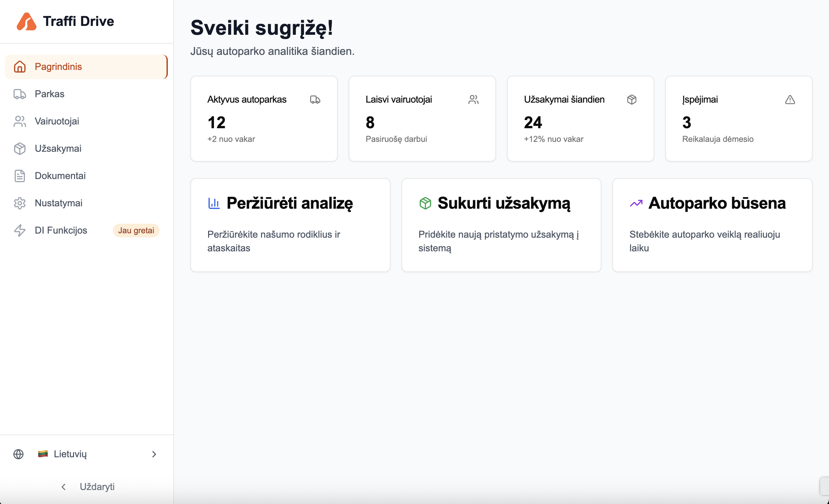Click the green box icon by Sukurti užsakymą
The height and width of the screenshot is (504, 829).
pyautogui.click(x=425, y=203)
